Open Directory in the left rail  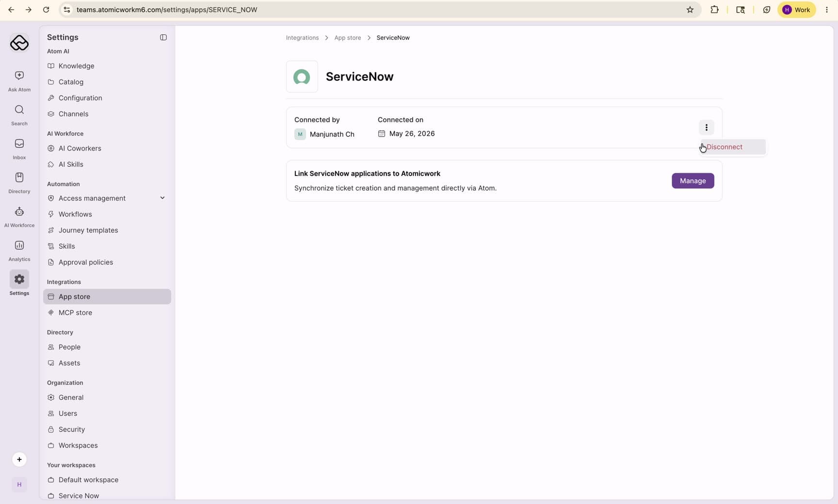click(19, 183)
